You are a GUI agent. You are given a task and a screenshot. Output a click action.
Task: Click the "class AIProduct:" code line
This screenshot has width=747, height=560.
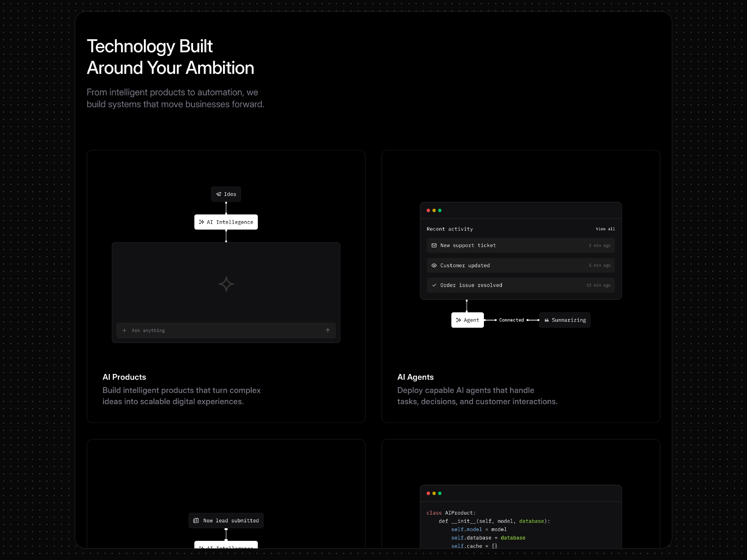pyautogui.click(x=451, y=513)
